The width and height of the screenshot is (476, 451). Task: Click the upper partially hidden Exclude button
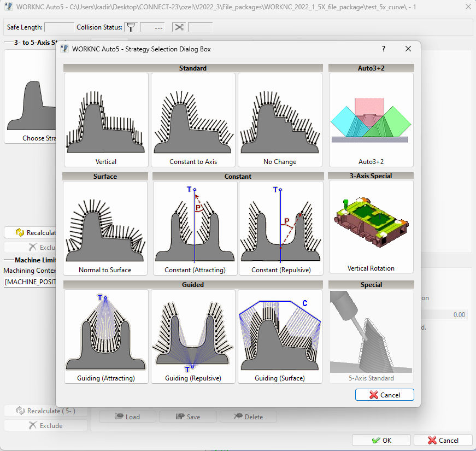31,247
